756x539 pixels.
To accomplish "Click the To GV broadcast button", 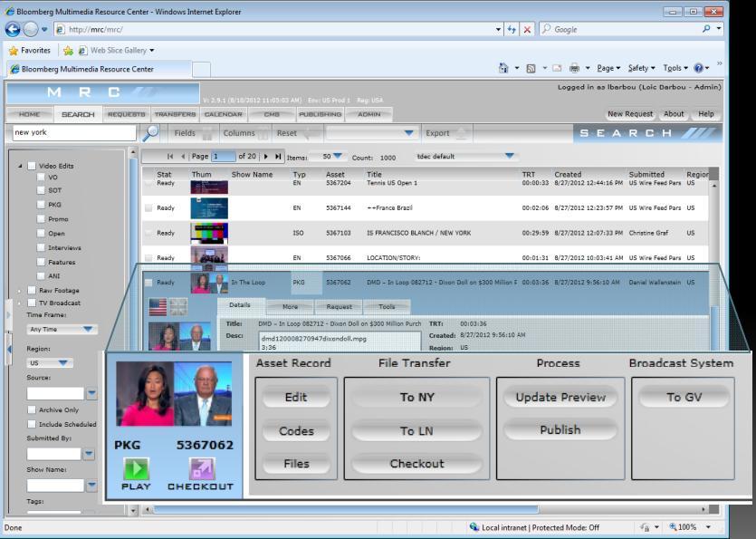I will [684, 397].
